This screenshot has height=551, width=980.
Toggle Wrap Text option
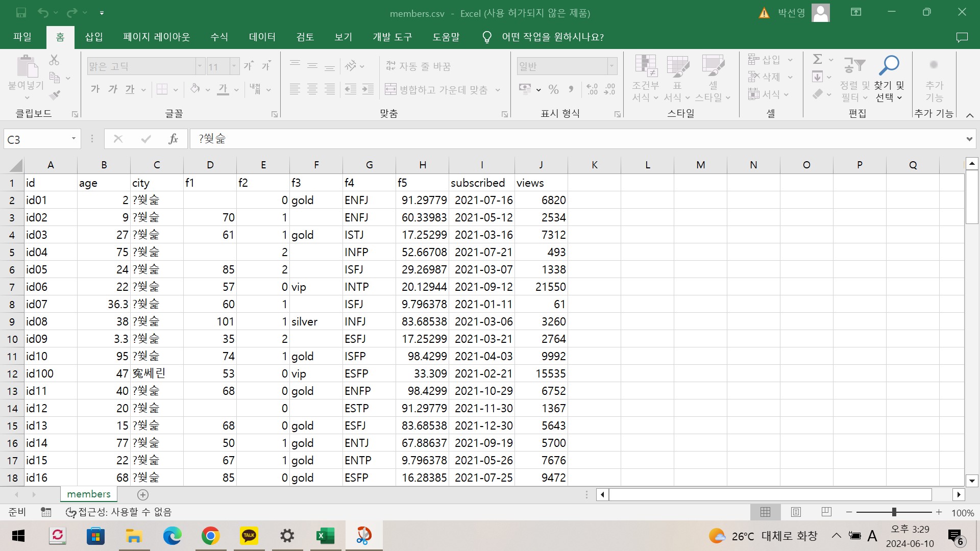pos(418,66)
